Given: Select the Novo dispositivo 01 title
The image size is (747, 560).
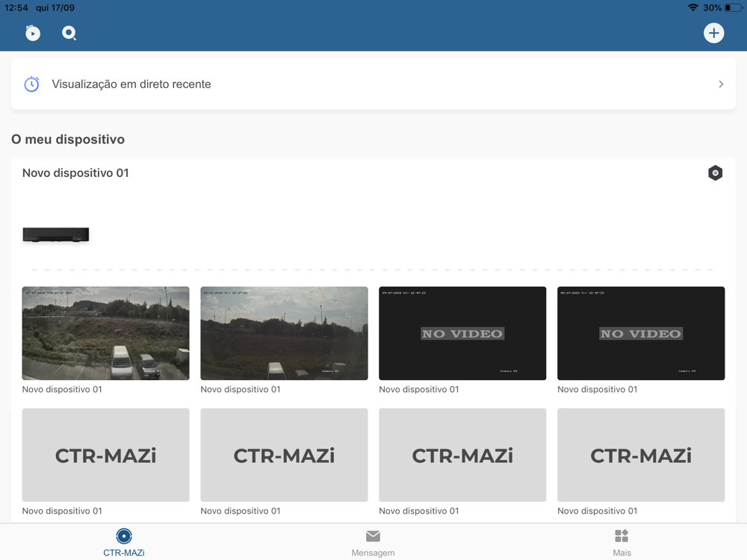Looking at the screenshot, I should 75,173.
